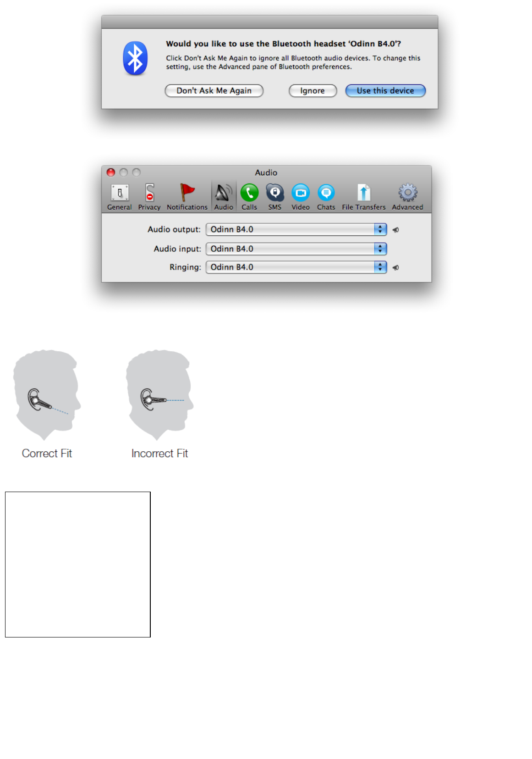Click the 'Audio input:' label

pyautogui.click(x=177, y=249)
